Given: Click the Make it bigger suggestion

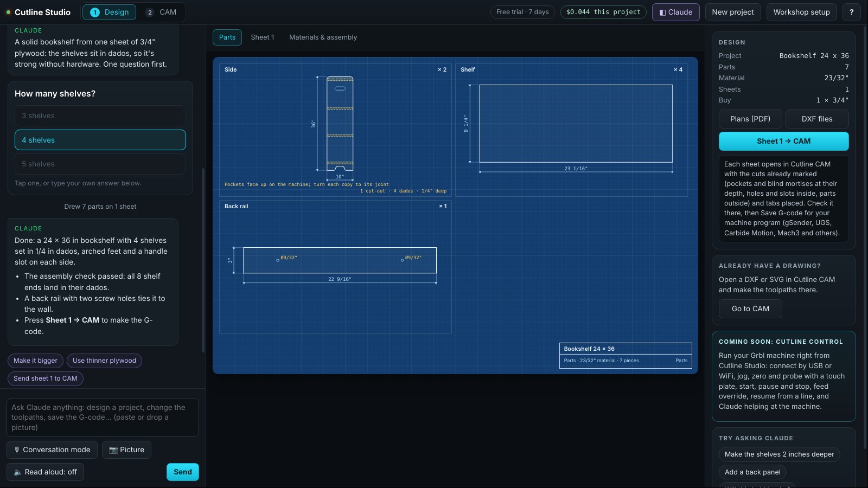Looking at the screenshot, I should (x=35, y=361).
